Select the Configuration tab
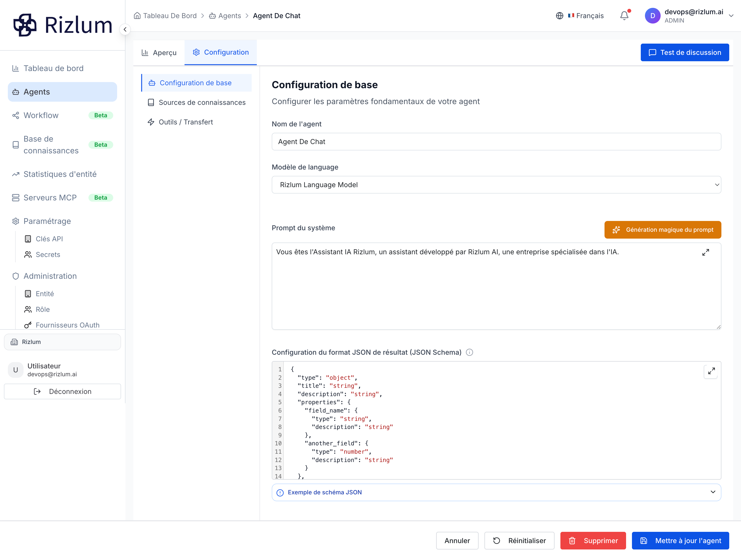Viewport: 741px width, 560px height. coord(221,52)
